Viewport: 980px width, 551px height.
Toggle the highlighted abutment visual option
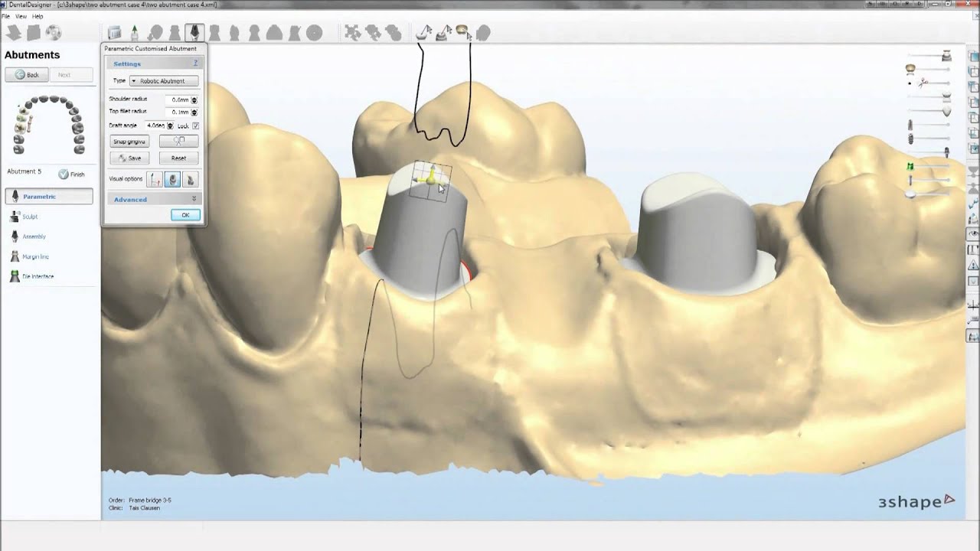(173, 179)
